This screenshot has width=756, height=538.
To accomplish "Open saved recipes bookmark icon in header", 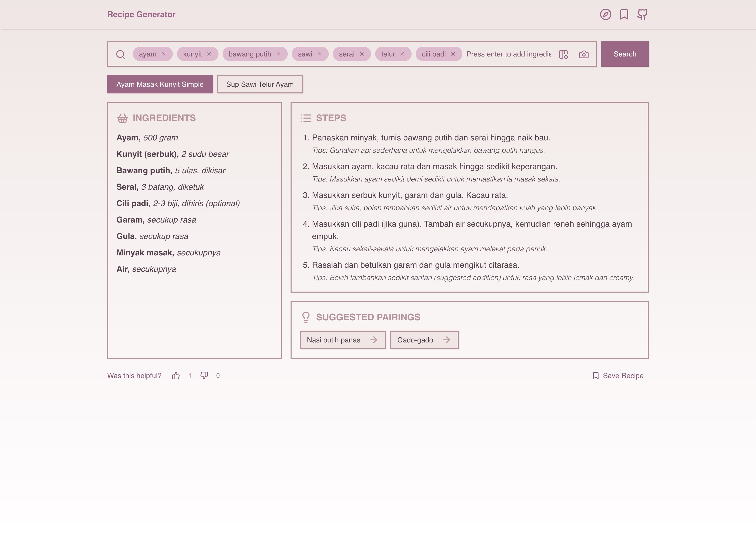I will click(x=624, y=14).
